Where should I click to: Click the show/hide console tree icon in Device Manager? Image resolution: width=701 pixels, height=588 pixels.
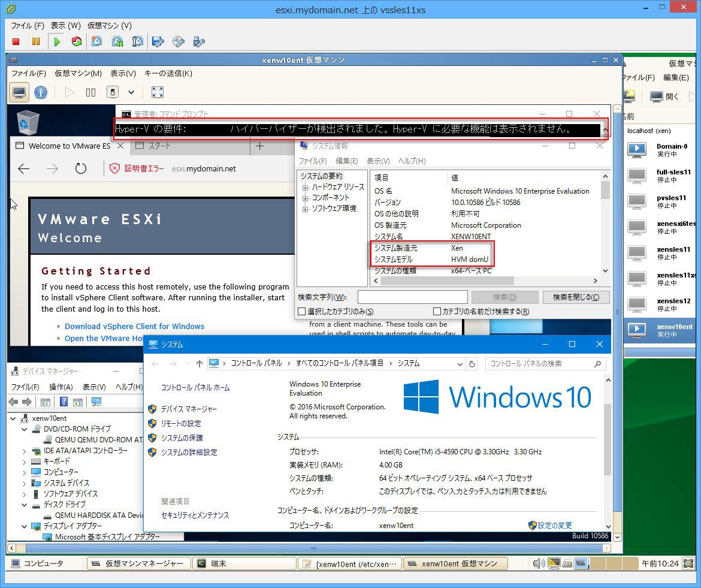click(x=45, y=402)
